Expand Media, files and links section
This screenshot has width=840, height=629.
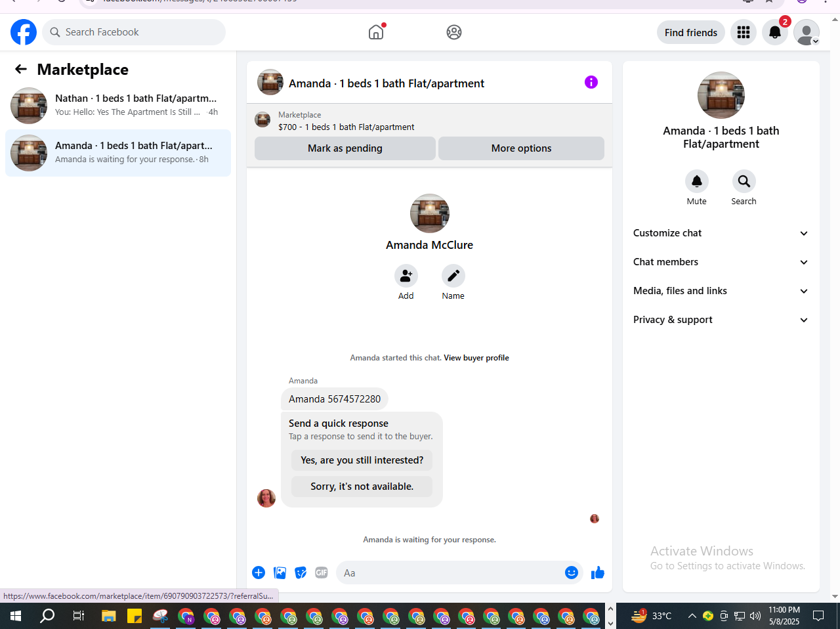coord(721,291)
